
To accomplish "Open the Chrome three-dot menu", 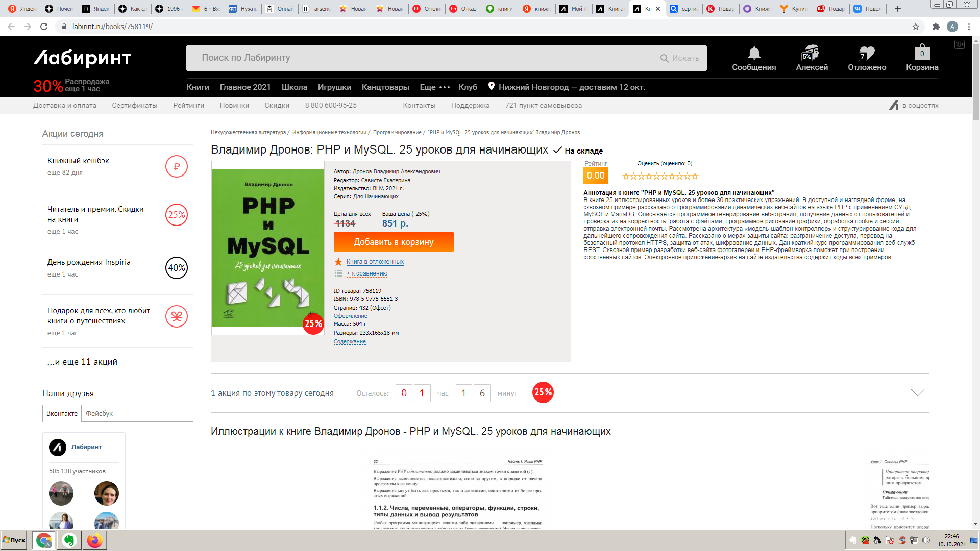I will pos(969,27).
